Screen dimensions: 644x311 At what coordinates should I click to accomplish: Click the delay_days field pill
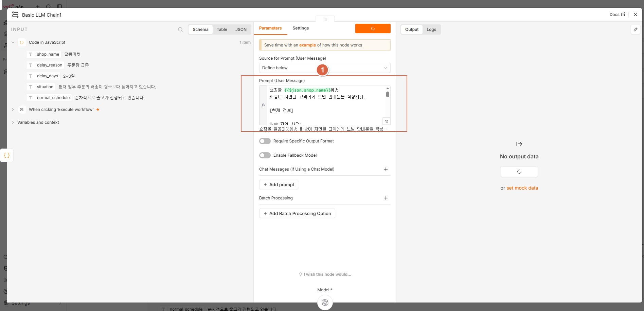[44, 76]
